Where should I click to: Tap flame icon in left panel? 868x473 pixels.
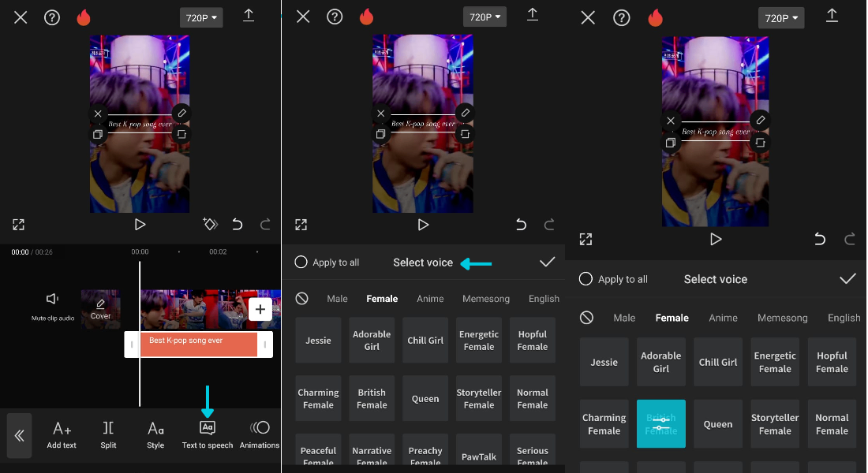(84, 17)
